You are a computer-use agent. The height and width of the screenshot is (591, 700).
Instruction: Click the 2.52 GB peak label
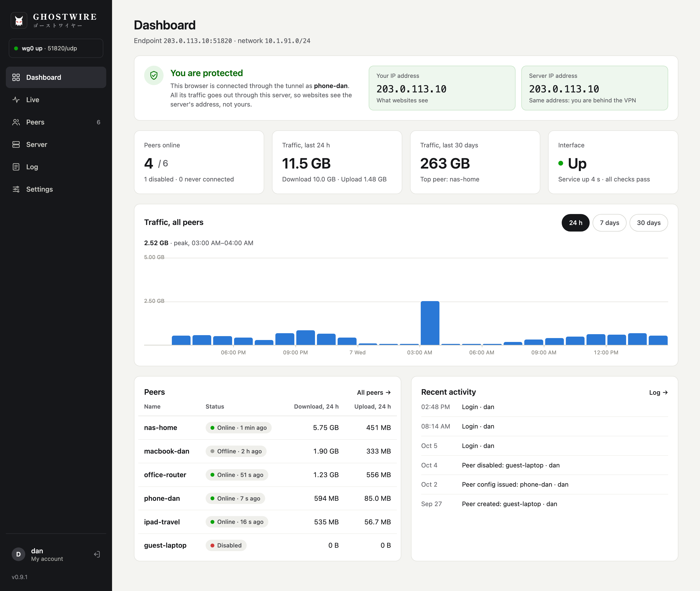pos(156,243)
